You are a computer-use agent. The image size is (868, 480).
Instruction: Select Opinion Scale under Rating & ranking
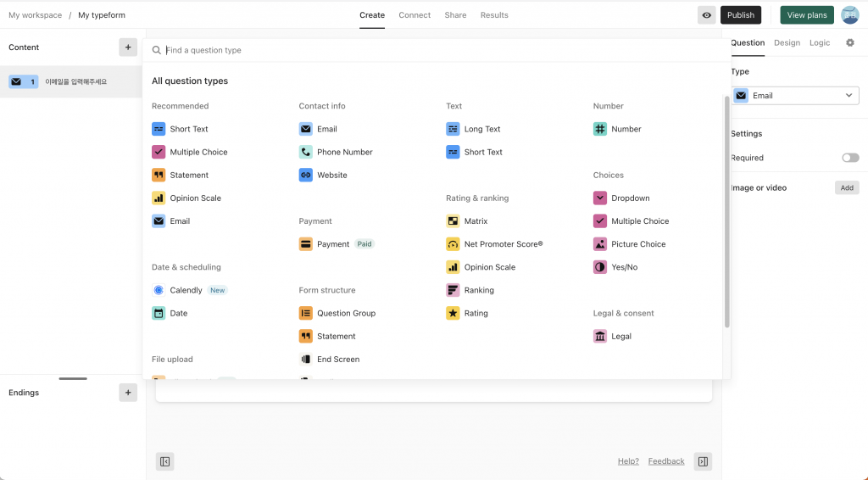coord(481,267)
